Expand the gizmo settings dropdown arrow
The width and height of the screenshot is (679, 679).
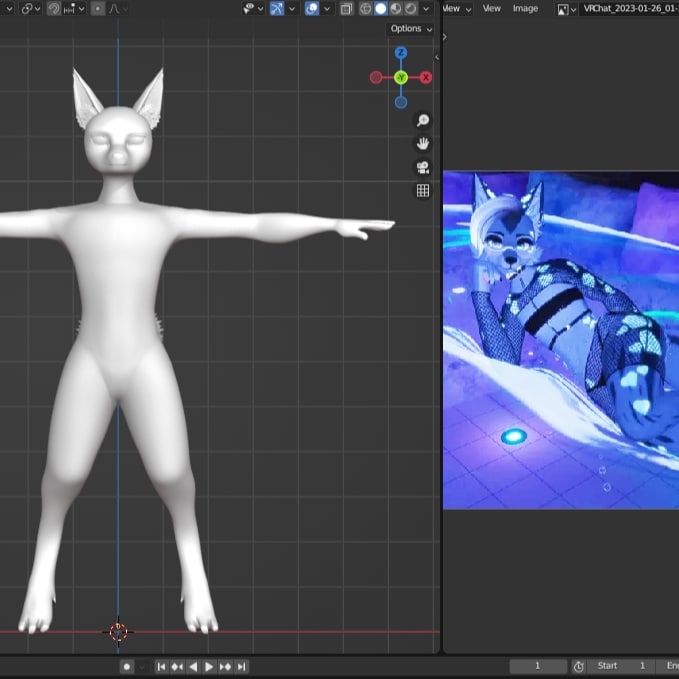click(x=292, y=9)
